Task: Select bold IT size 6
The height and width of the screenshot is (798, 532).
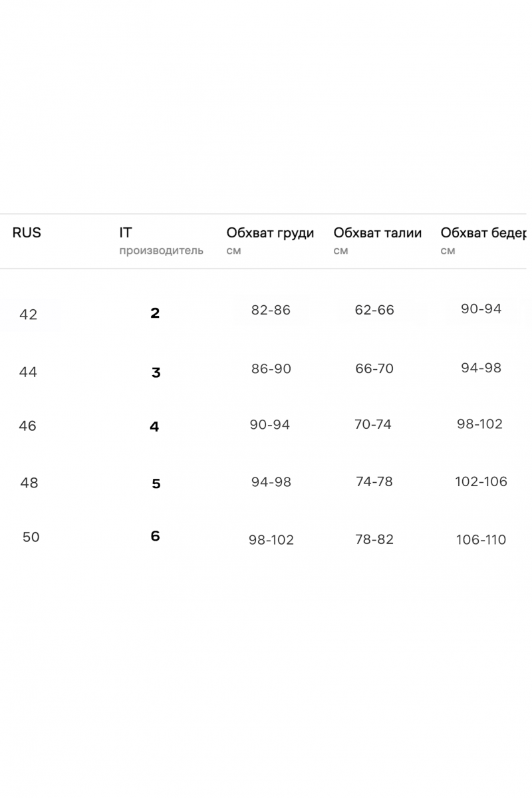Action: click(155, 536)
